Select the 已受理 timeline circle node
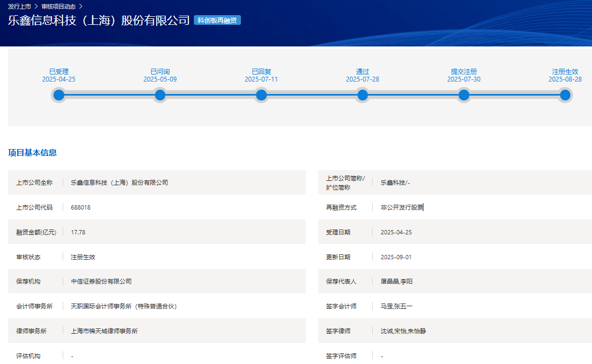The height and width of the screenshot is (364, 592). tap(59, 96)
